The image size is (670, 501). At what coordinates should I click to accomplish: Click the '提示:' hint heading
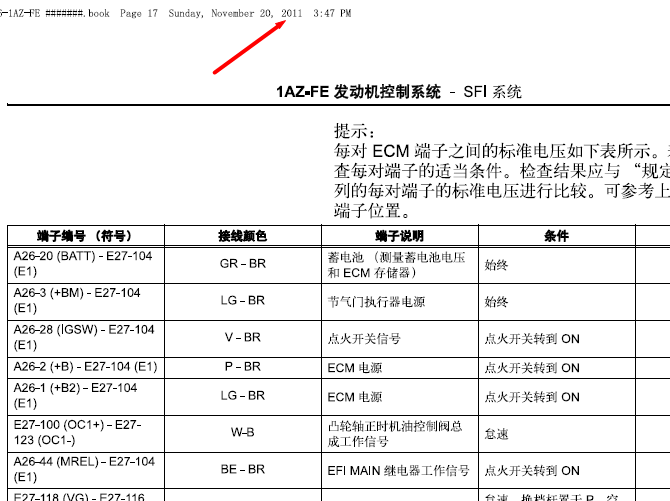(354, 131)
